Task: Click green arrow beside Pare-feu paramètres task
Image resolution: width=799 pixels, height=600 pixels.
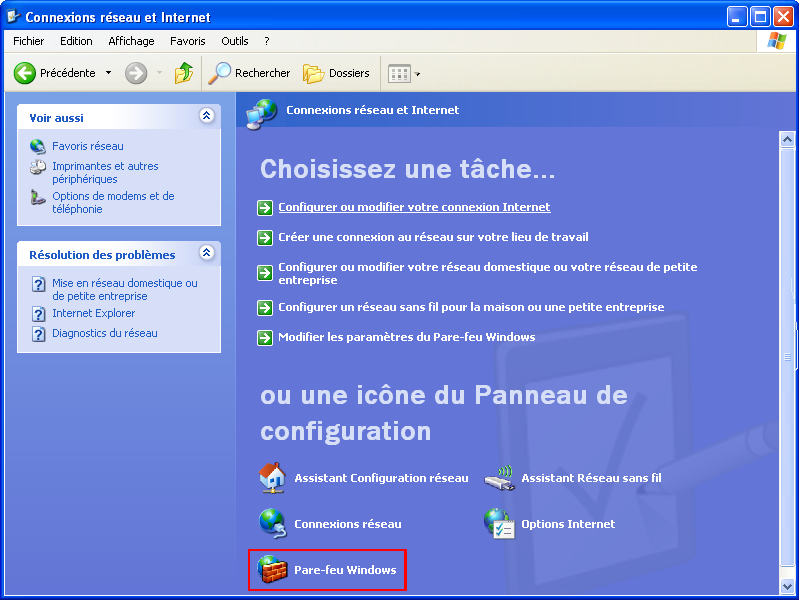Action: (x=265, y=338)
